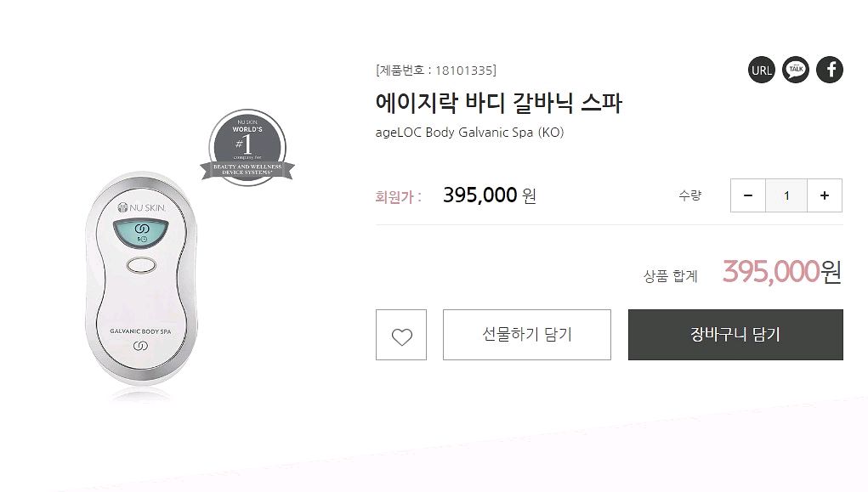Click the World's #1 badge emblem
Image resolution: width=868 pixels, height=492 pixels.
pos(247,147)
